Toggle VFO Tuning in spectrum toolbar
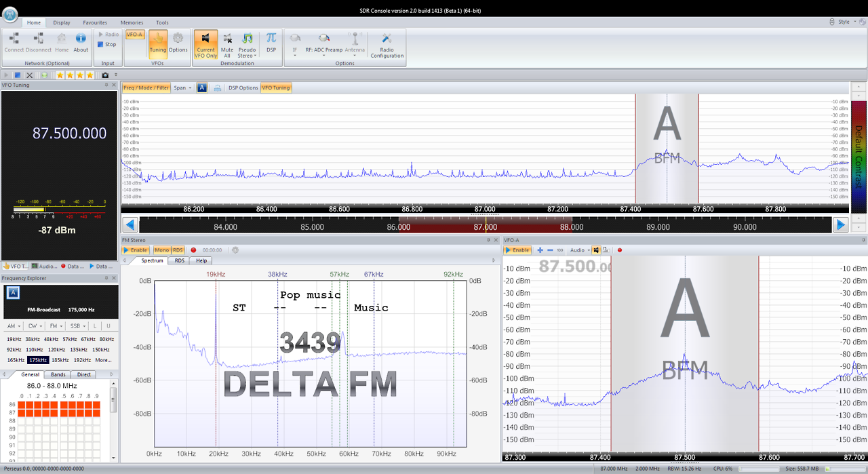 click(276, 88)
